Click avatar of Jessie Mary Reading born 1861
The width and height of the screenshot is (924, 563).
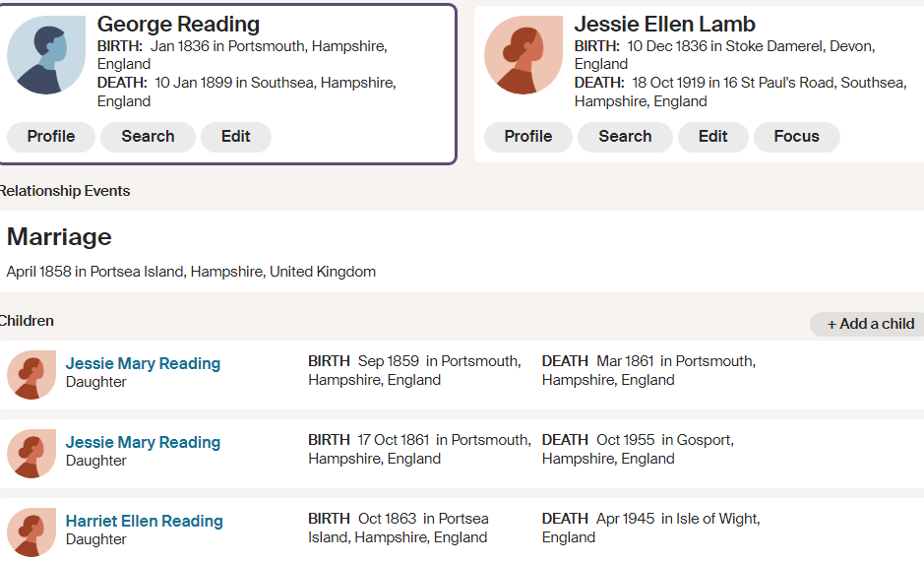click(x=31, y=454)
